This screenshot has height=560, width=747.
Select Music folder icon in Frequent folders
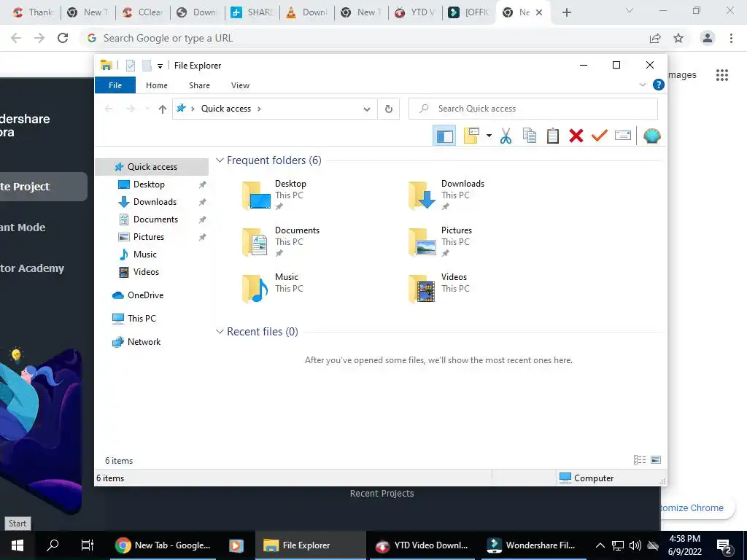tap(255, 289)
